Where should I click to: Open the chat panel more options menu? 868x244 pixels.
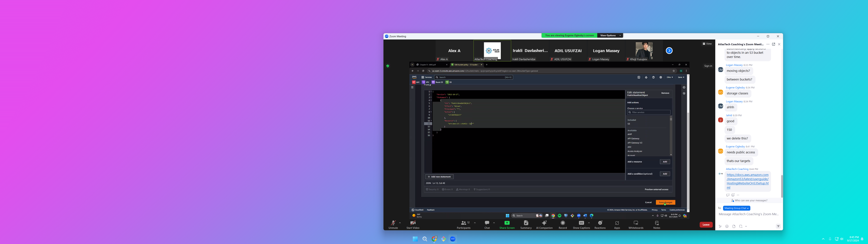pyautogui.click(x=768, y=44)
